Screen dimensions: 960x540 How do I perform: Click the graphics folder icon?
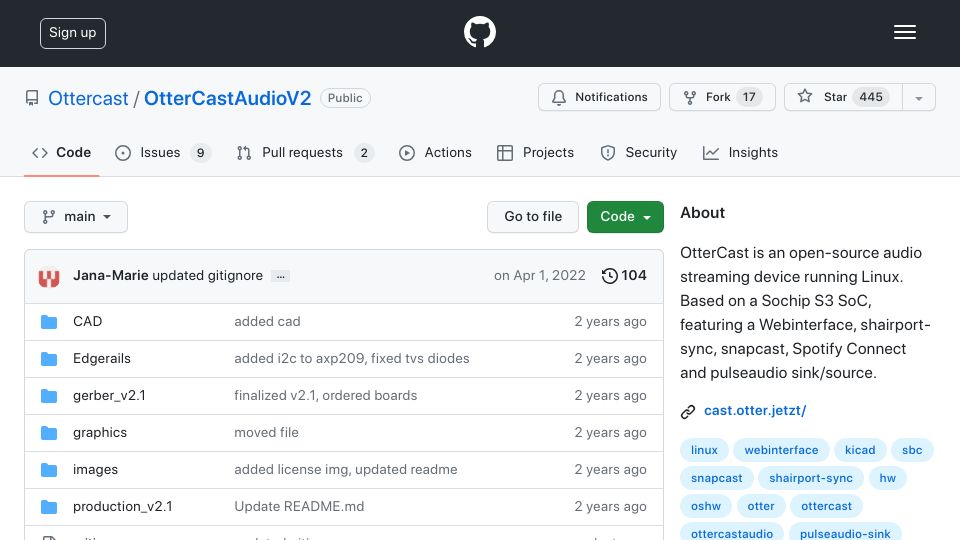click(x=49, y=433)
